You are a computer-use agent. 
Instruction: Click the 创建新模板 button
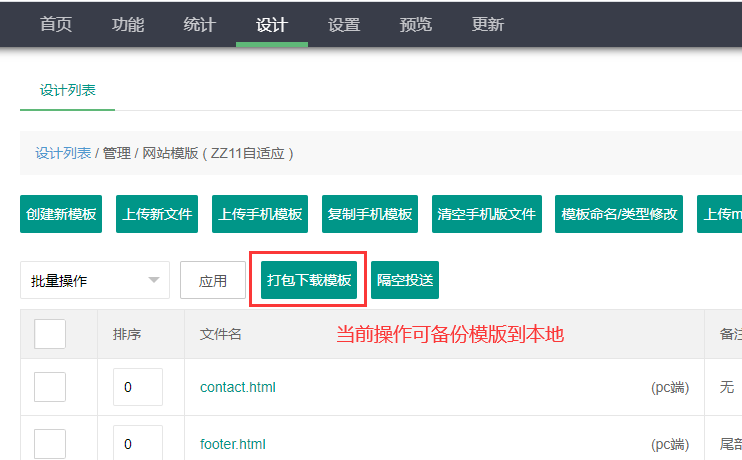click(62, 214)
